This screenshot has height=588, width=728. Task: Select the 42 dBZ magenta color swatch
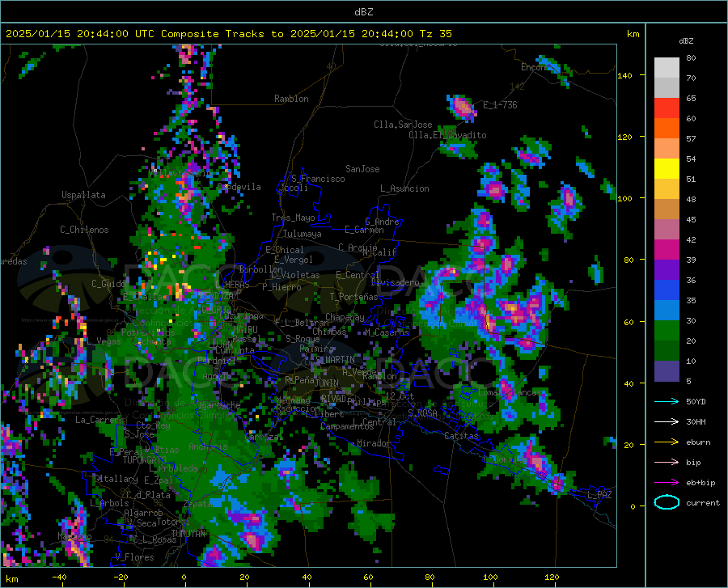[x=667, y=250]
